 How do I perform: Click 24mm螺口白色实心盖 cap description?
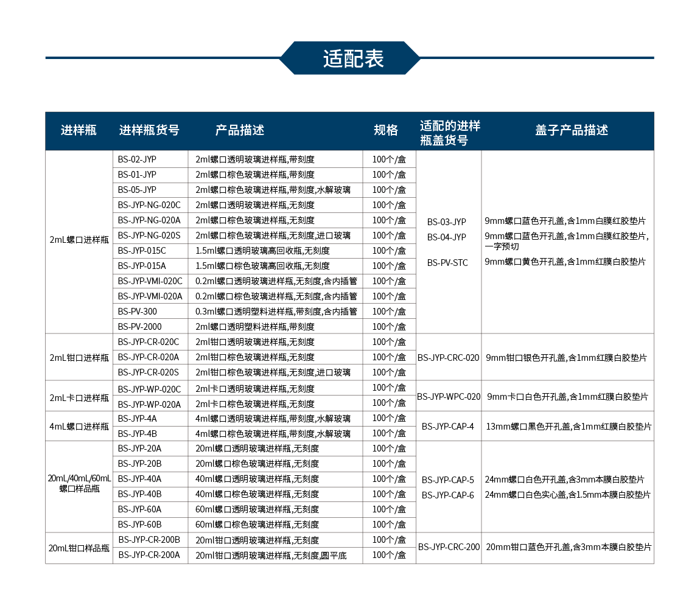[x=567, y=495]
